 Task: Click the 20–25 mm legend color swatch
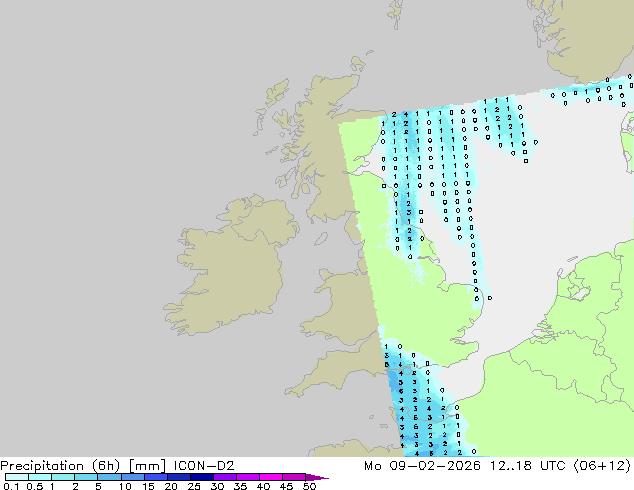[x=178, y=477]
